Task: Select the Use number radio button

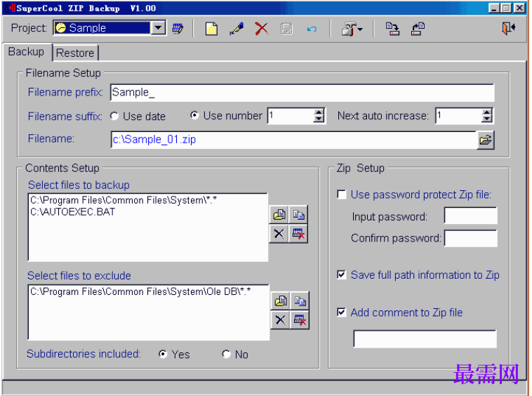Action: 194,116
